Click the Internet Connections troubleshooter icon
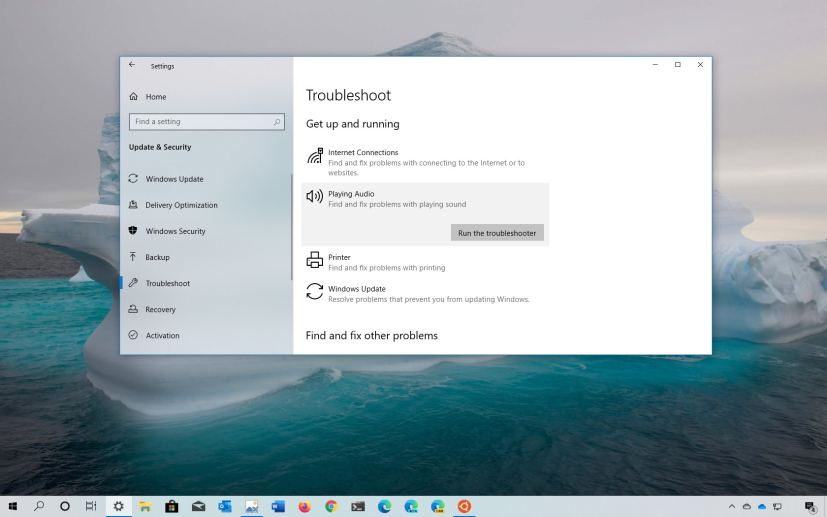The image size is (827, 517). coord(314,156)
